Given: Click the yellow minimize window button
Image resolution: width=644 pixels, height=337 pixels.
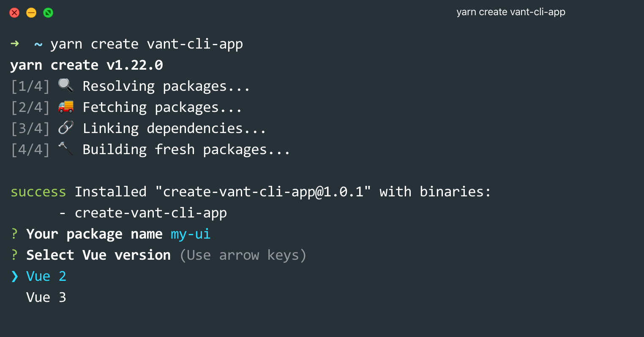Looking at the screenshot, I should [x=31, y=13].
